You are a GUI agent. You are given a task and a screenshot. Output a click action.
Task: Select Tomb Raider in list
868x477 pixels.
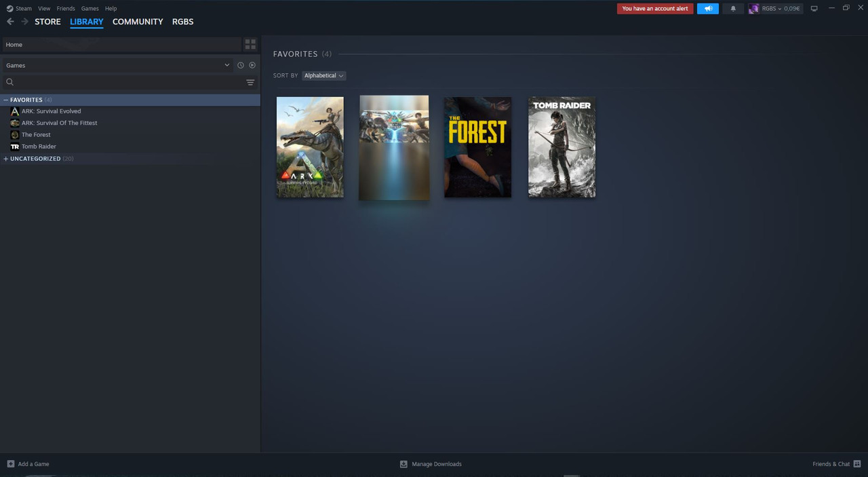click(39, 147)
